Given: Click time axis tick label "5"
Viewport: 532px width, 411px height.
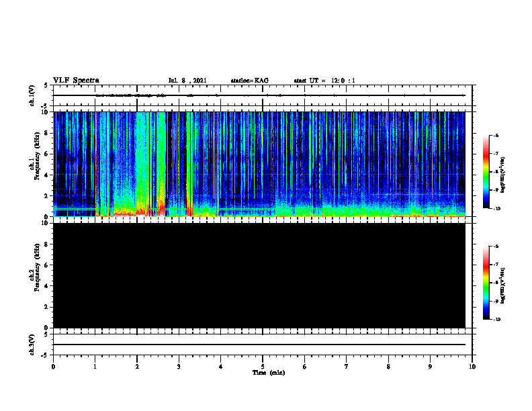Looking at the screenshot, I should (263, 367).
